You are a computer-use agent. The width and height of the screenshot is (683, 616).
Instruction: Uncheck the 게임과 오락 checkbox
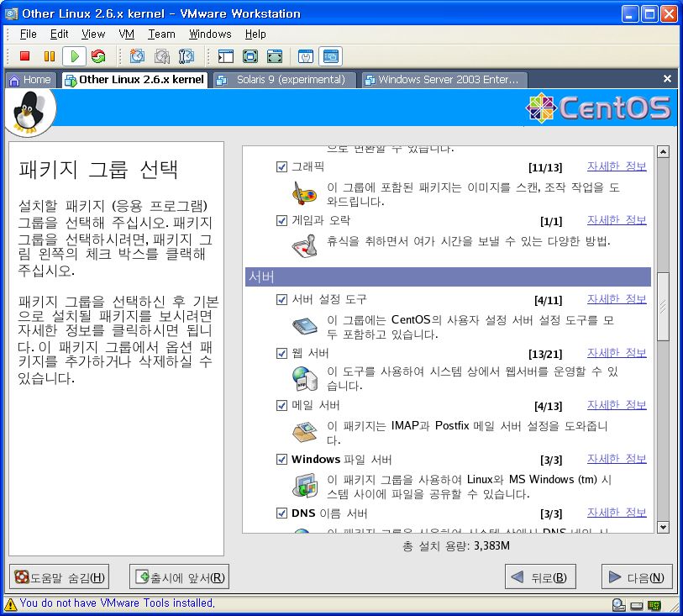281,221
